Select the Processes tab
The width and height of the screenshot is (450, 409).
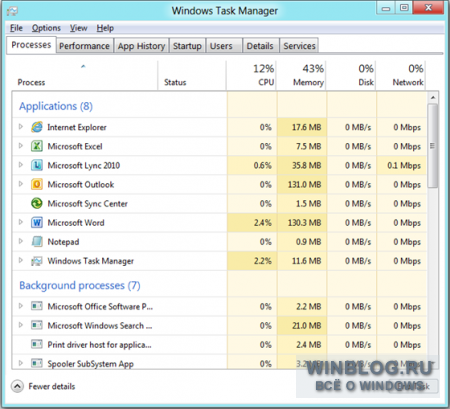[31, 45]
